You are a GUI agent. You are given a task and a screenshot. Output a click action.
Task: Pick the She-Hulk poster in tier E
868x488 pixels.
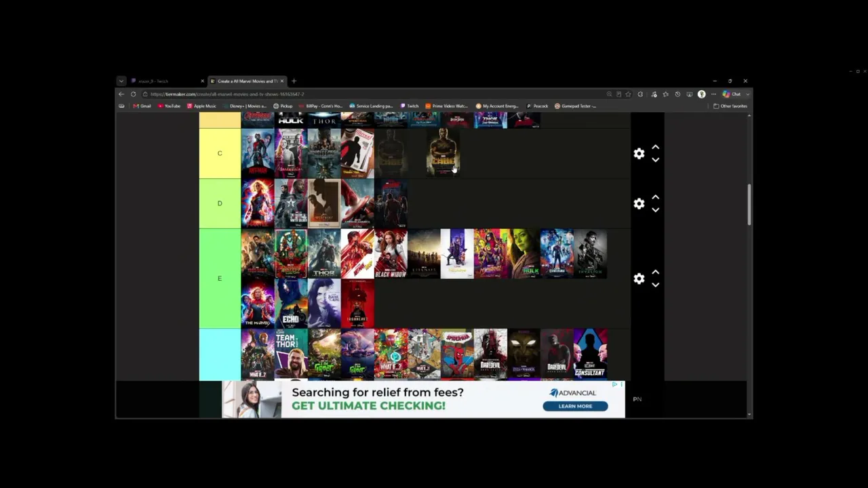pos(524,253)
